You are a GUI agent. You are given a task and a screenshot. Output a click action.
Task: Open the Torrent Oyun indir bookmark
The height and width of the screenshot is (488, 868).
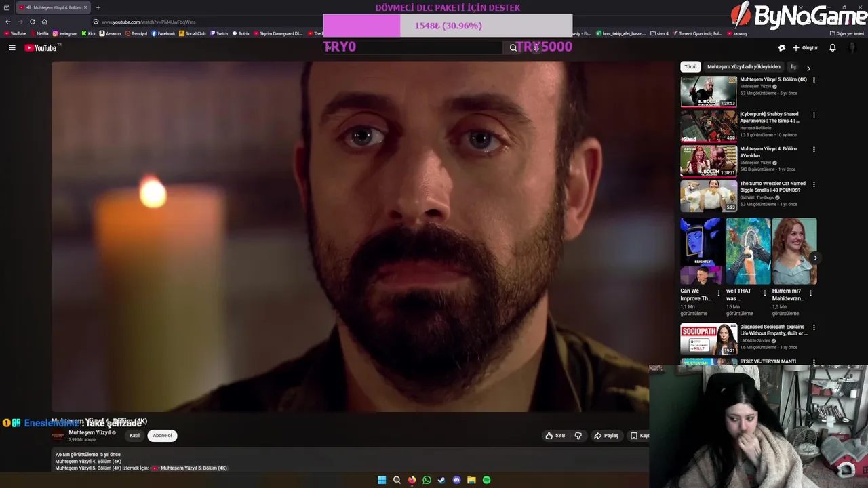pos(697,33)
